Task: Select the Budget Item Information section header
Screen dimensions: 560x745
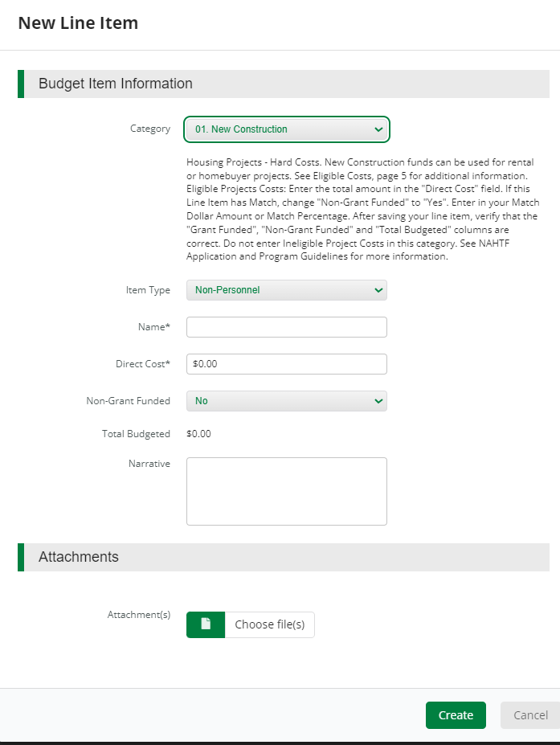Action: 116,84
